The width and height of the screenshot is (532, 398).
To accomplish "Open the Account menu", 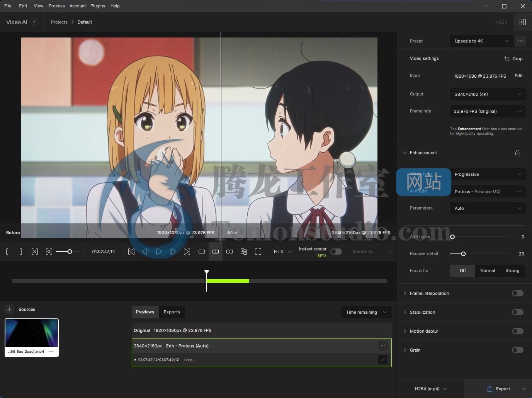I will tap(78, 6).
